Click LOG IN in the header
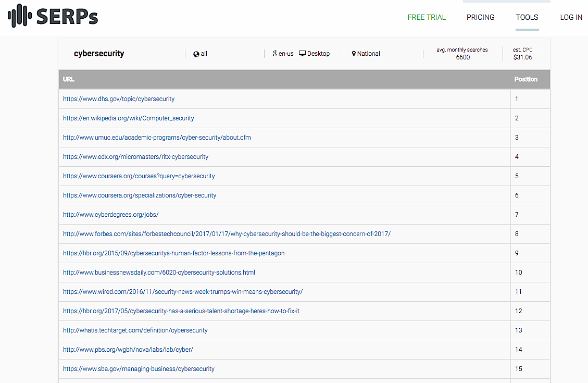 coord(571,17)
